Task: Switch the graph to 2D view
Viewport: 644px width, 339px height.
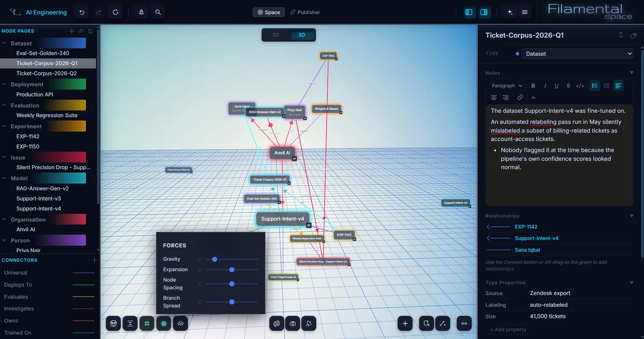Action: click(x=276, y=35)
